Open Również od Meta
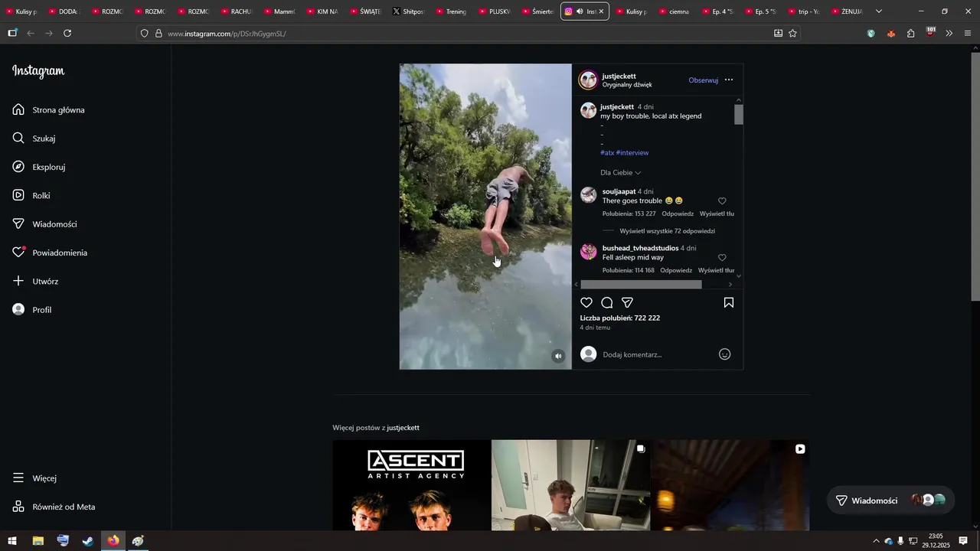This screenshot has height=551, width=980. (x=54, y=507)
